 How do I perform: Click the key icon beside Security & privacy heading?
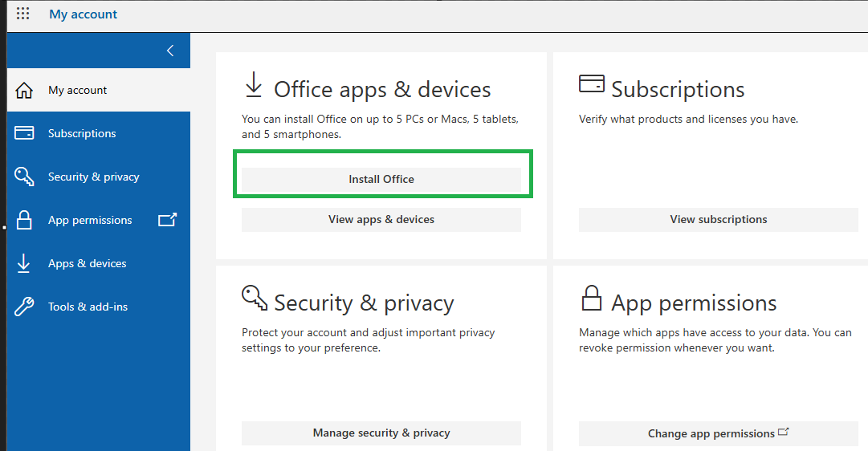255,297
